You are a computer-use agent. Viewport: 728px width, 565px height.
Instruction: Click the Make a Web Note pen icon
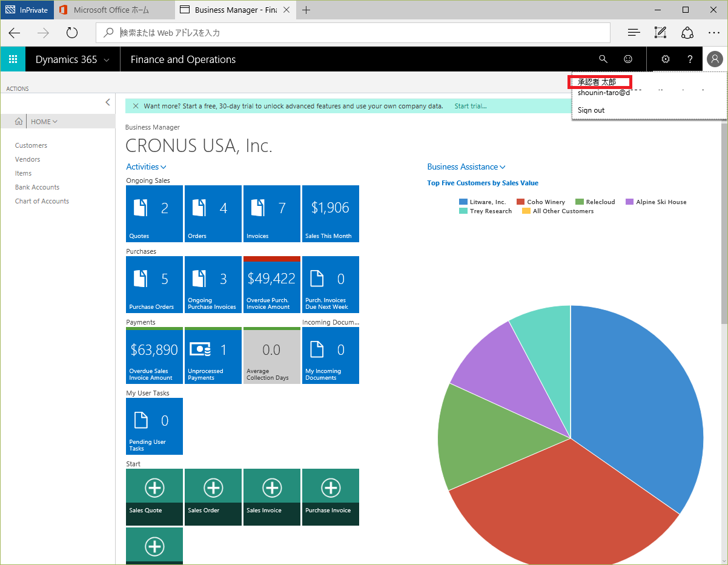pos(660,33)
